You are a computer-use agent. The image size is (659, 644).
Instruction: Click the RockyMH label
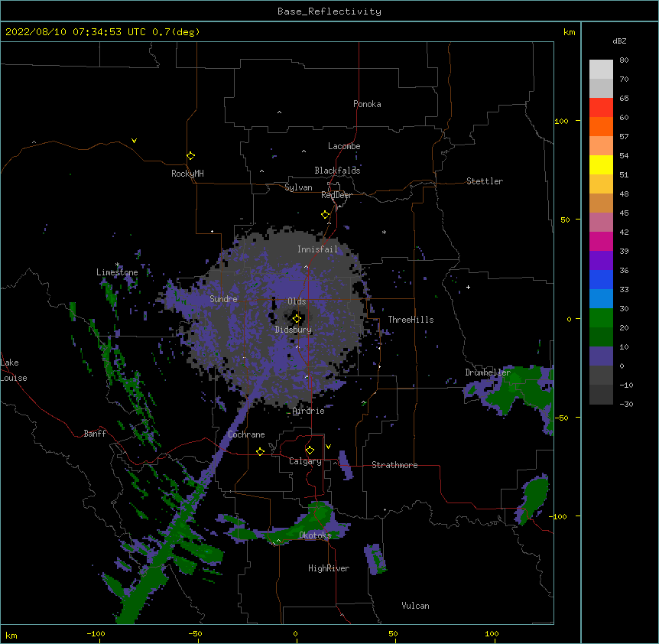(187, 174)
